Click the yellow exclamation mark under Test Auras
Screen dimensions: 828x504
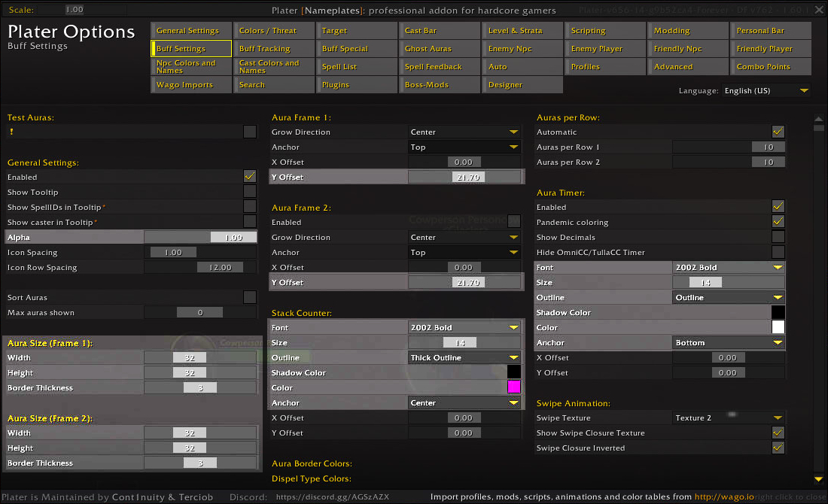(x=11, y=132)
